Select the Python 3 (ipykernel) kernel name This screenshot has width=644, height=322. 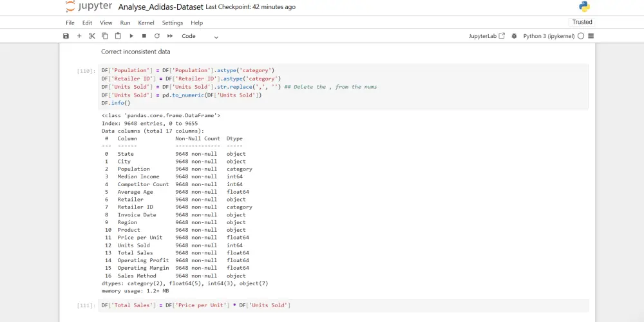point(549,36)
